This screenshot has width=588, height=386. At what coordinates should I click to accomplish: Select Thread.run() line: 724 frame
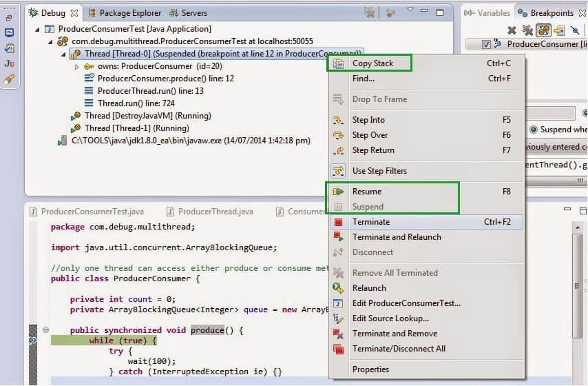[x=129, y=103]
